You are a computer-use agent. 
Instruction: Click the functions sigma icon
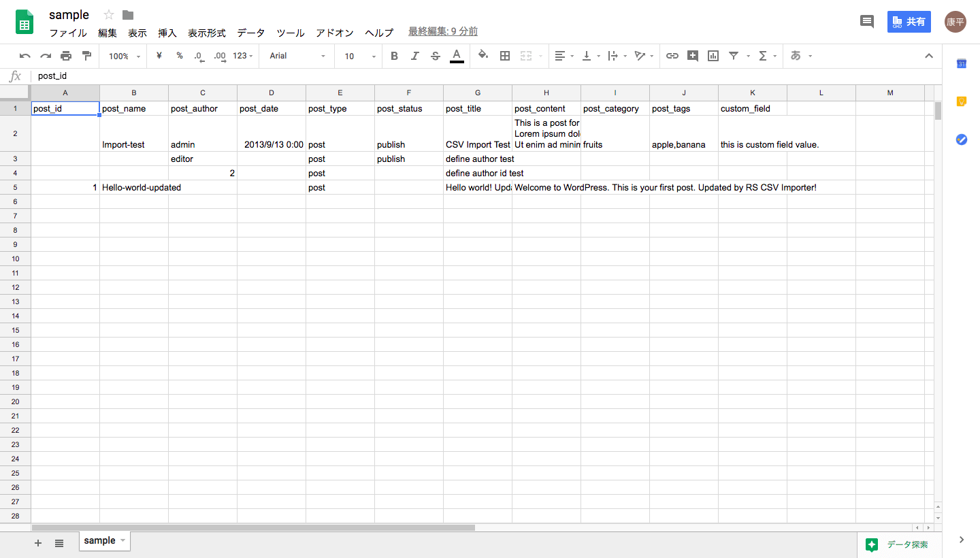tap(763, 56)
